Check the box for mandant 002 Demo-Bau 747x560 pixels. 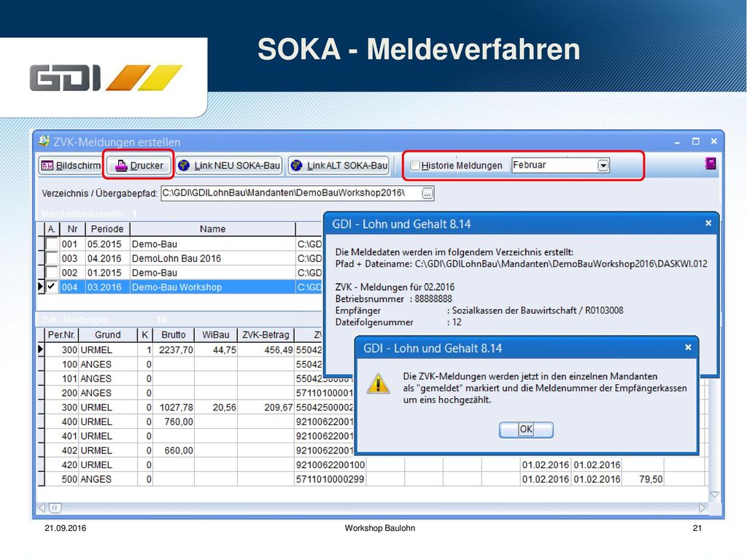coord(52,273)
